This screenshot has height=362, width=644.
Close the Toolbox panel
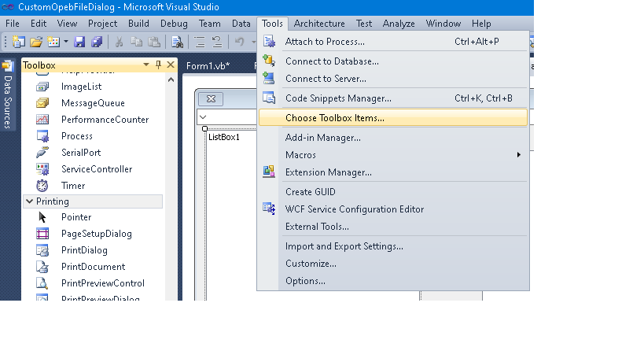[x=171, y=65]
